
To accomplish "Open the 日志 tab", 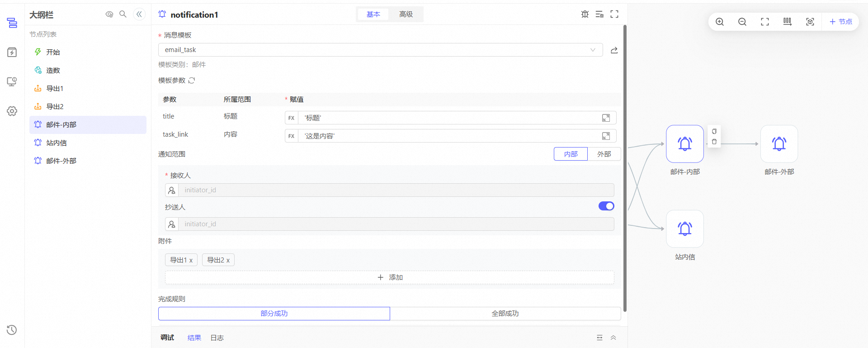I will coord(217,338).
